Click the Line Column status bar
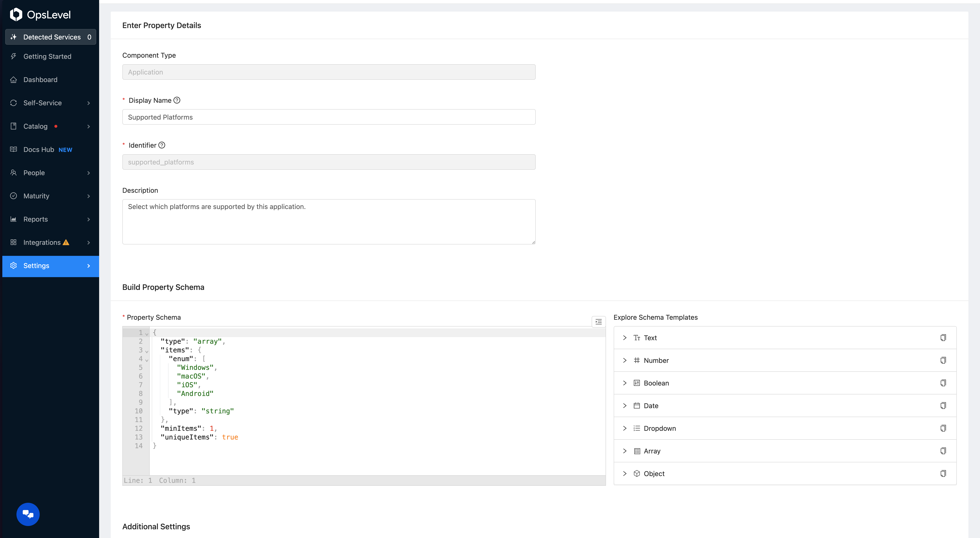The height and width of the screenshot is (538, 980). click(x=364, y=480)
